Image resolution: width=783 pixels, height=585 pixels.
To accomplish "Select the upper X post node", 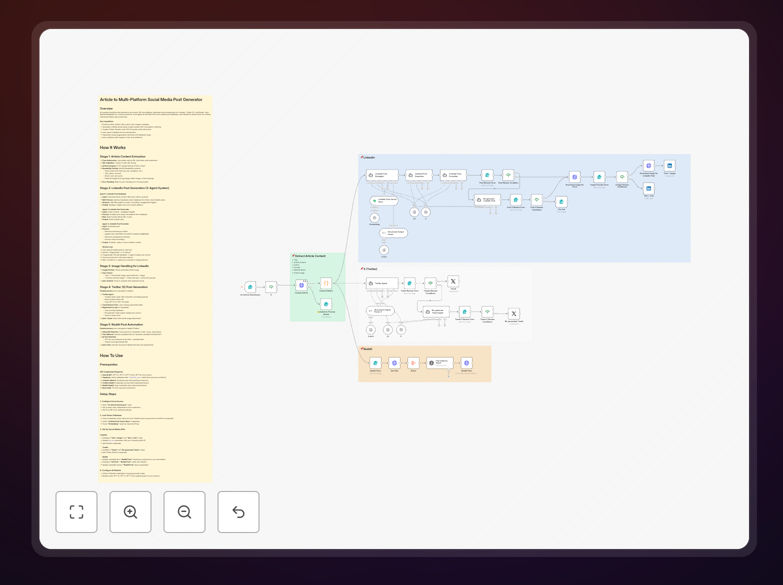I will pos(453,282).
